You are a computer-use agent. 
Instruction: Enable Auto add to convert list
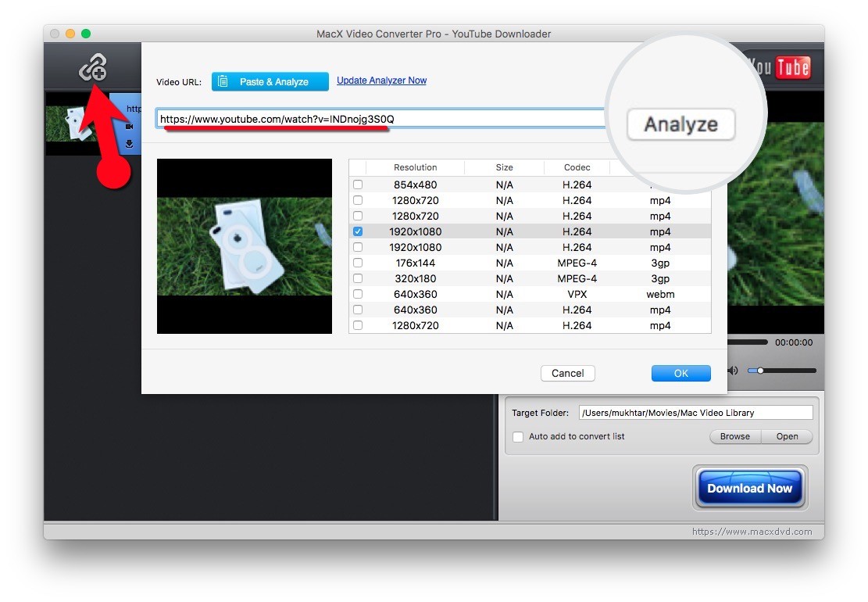click(518, 437)
